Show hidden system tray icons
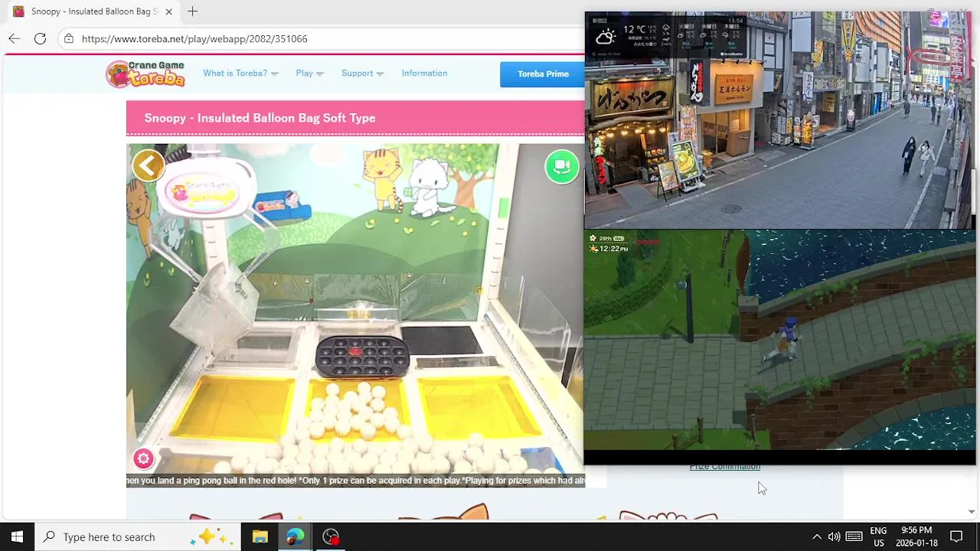 click(816, 536)
